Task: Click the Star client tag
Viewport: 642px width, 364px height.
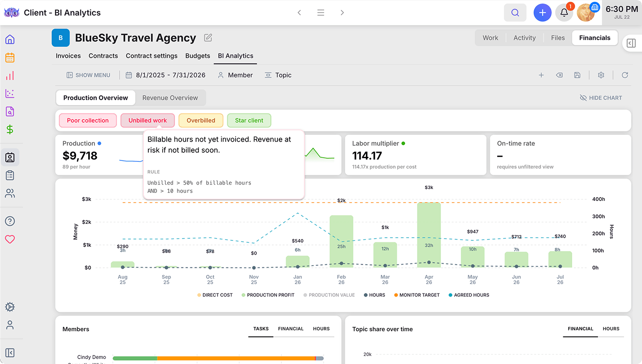Action: 249,120
